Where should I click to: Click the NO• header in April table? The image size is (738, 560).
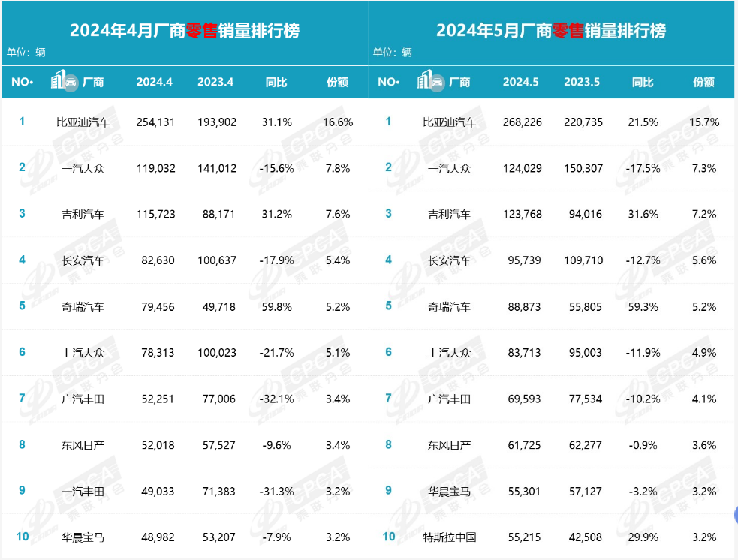(22, 83)
